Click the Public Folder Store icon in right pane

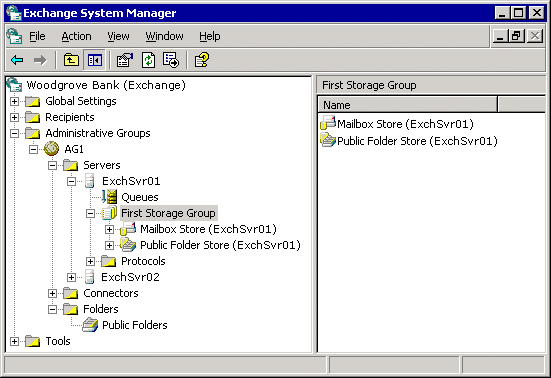tap(328, 140)
